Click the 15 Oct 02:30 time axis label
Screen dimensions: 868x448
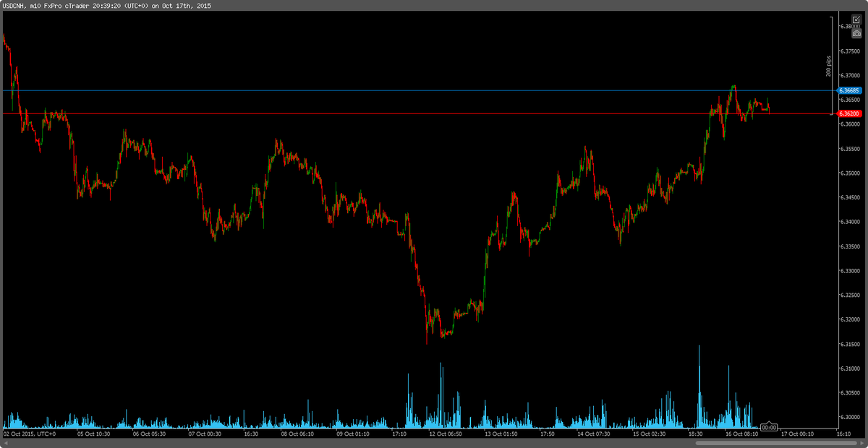coord(650,434)
